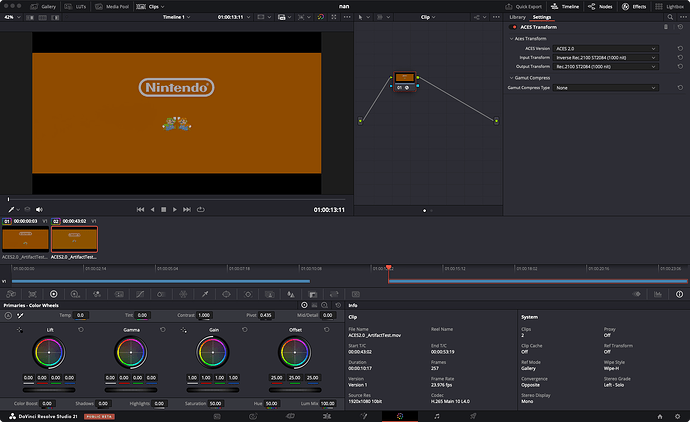690x422 pixels.
Task: Switch to the Library tab
Action: click(x=518, y=17)
